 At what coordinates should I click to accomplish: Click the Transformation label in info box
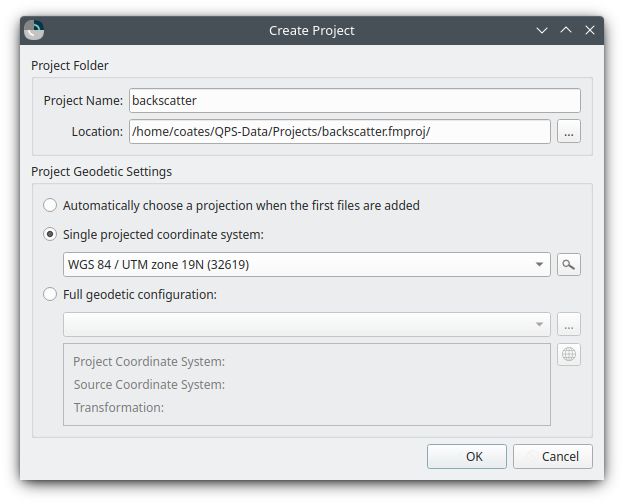pos(118,407)
